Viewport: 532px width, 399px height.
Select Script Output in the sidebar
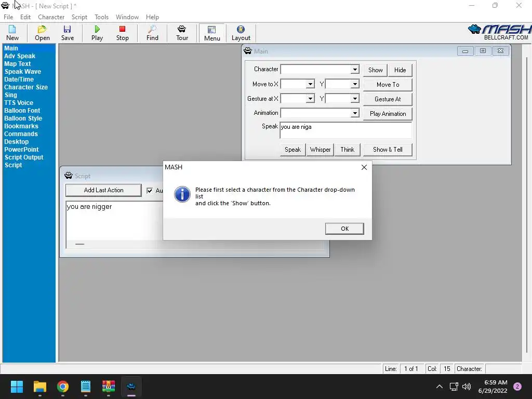tap(24, 157)
